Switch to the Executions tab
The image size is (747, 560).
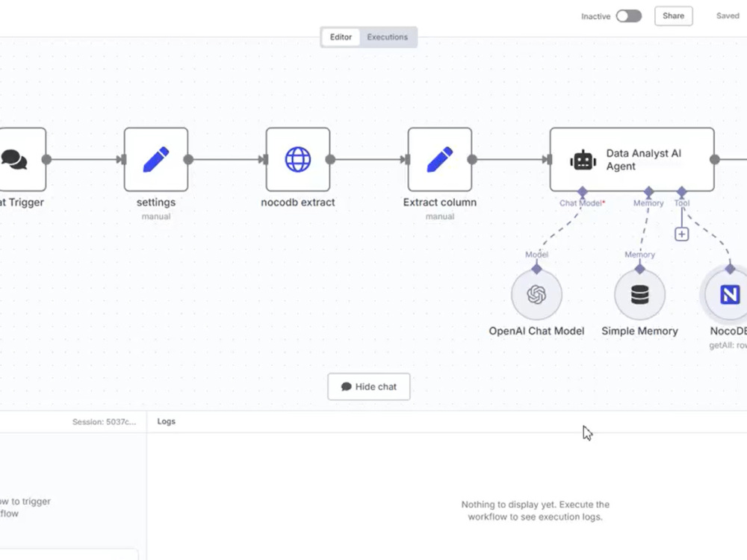point(387,37)
